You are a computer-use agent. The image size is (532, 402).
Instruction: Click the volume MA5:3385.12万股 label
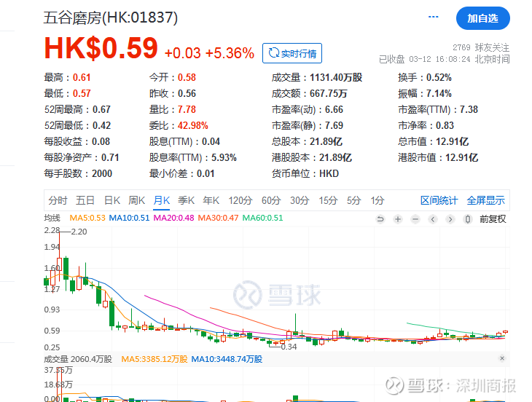(x=154, y=359)
